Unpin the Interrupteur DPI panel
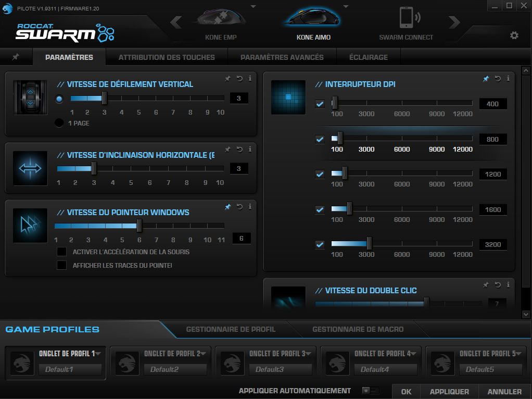The width and height of the screenshot is (532, 399). (486, 79)
